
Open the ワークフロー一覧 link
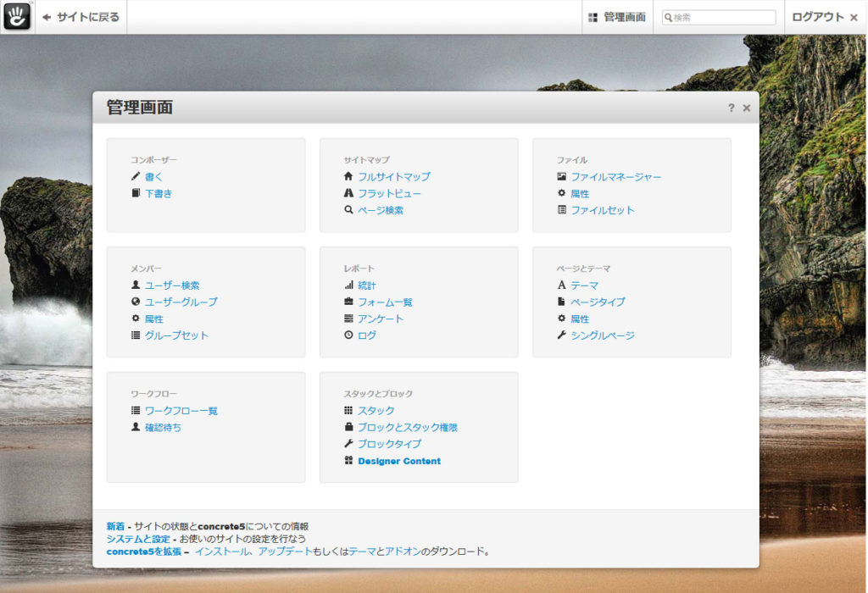[181, 411]
